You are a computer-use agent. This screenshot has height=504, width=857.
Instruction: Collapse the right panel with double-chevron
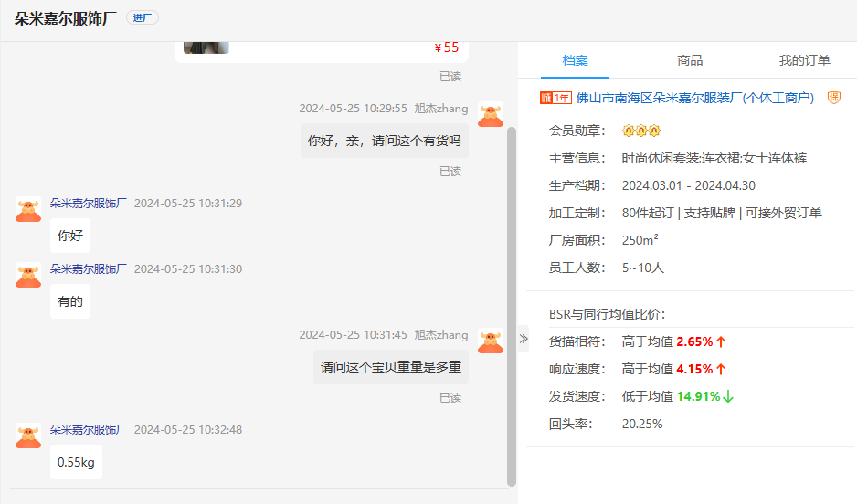(x=523, y=339)
